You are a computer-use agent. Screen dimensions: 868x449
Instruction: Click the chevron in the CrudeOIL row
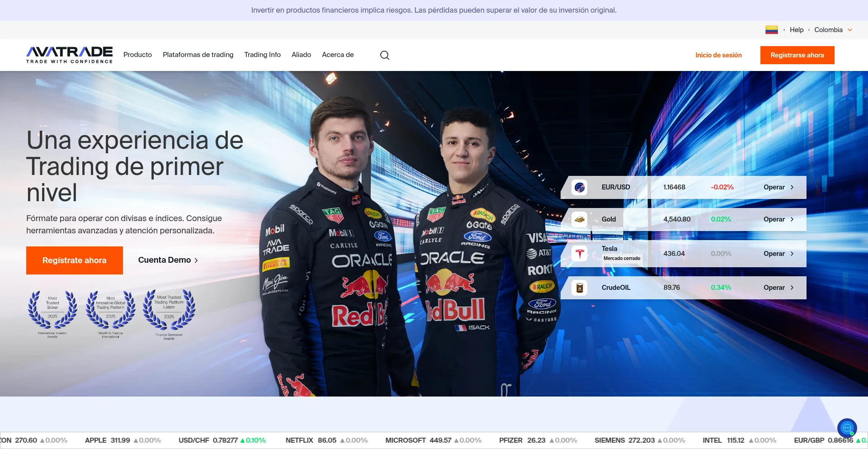coord(792,288)
